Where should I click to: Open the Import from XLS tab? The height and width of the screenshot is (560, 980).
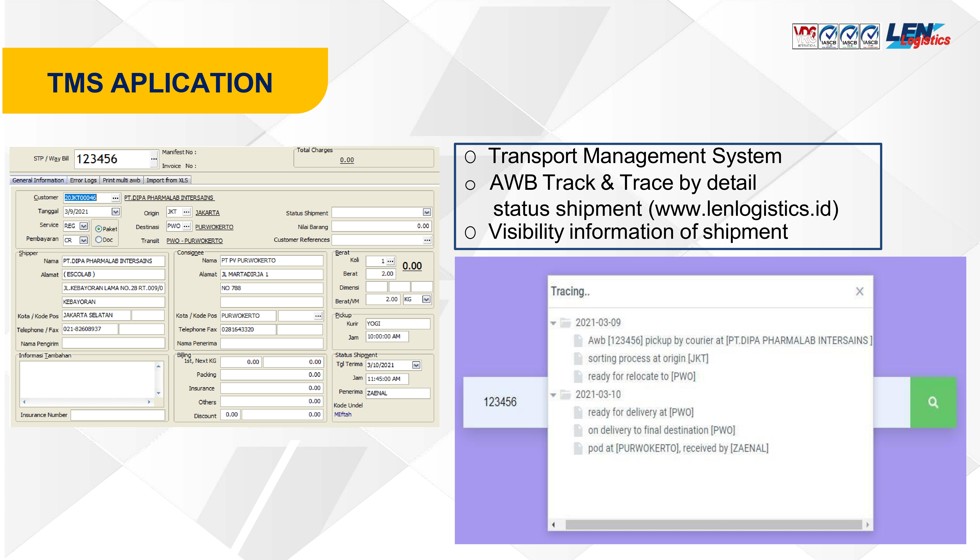coord(167,180)
